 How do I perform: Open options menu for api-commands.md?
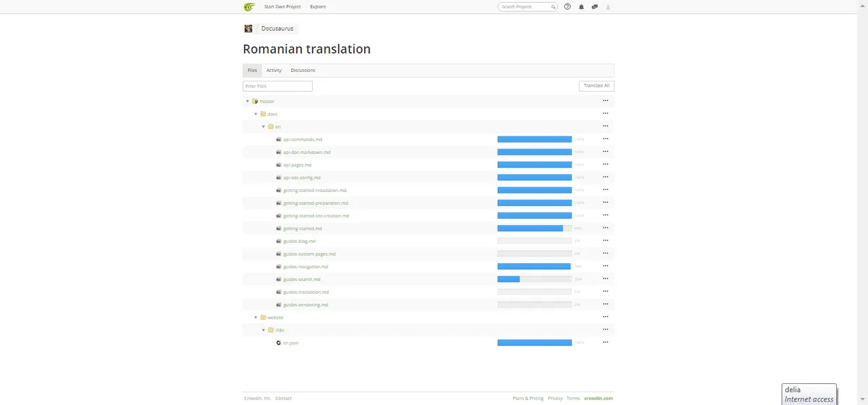(606, 138)
